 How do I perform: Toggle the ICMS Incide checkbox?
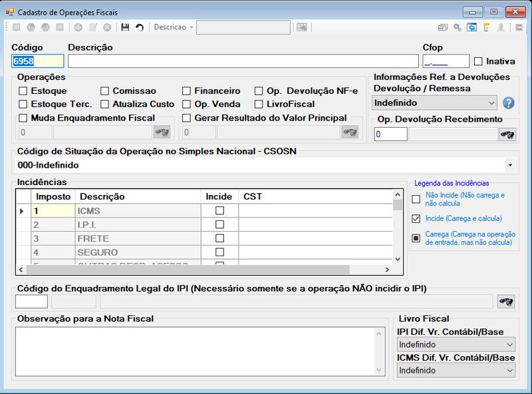click(219, 210)
